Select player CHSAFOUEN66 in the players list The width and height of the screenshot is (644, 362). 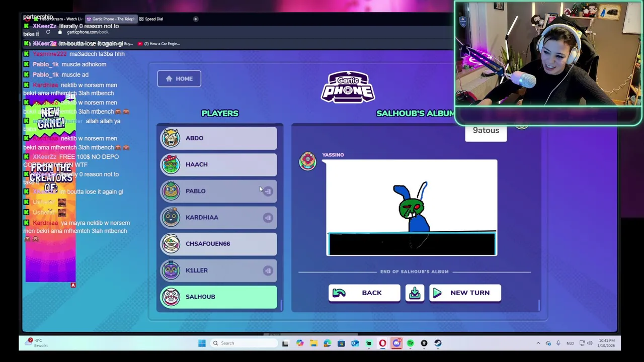(218, 244)
